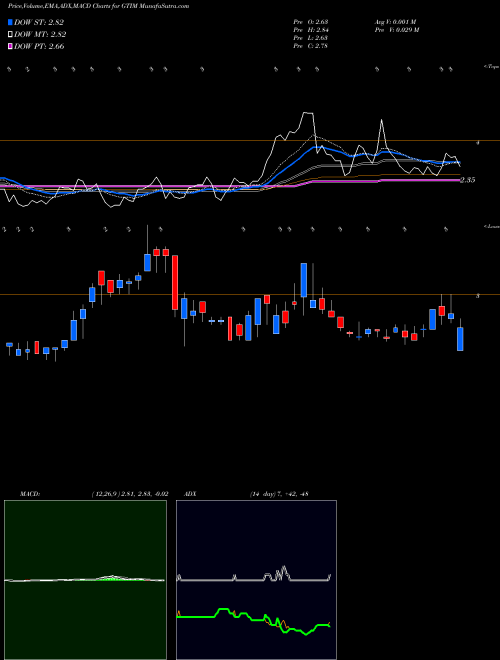
Task: Click the MACD panel heading label
Action: point(30,494)
